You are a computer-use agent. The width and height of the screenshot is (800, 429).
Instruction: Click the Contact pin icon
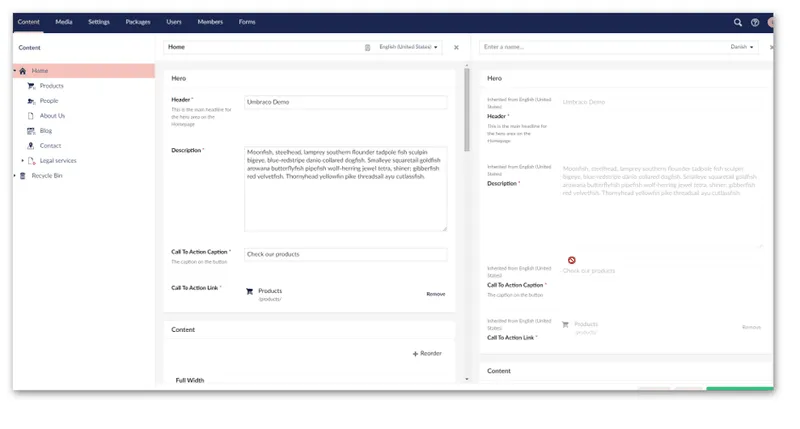[x=31, y=146]
